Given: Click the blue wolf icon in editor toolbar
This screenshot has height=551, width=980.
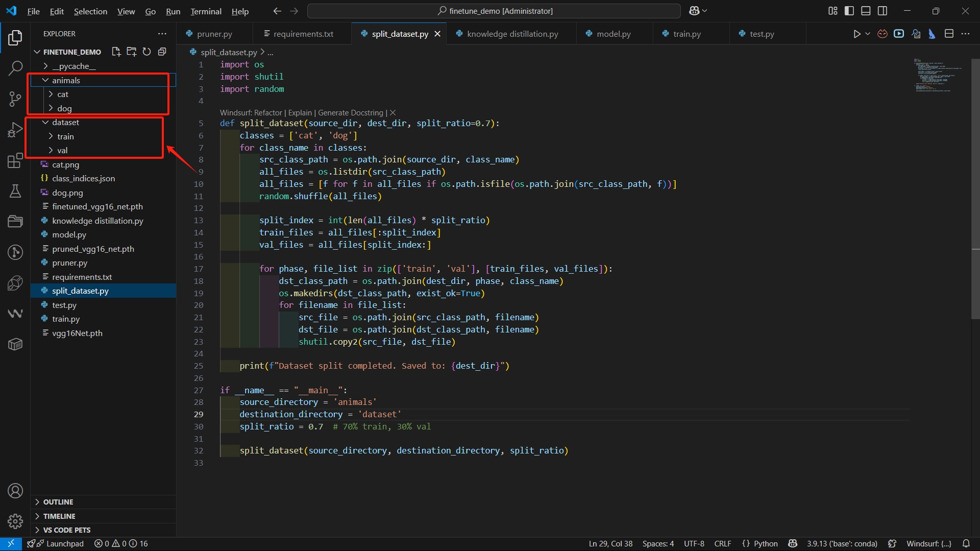Looking at the screenshot, I should (x=932, y=34).
